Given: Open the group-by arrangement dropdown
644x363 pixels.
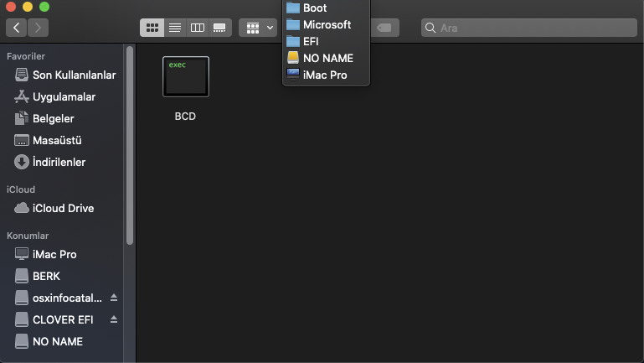Looking at the screenshot, I should pyautogui.click(x=258, y=28).
